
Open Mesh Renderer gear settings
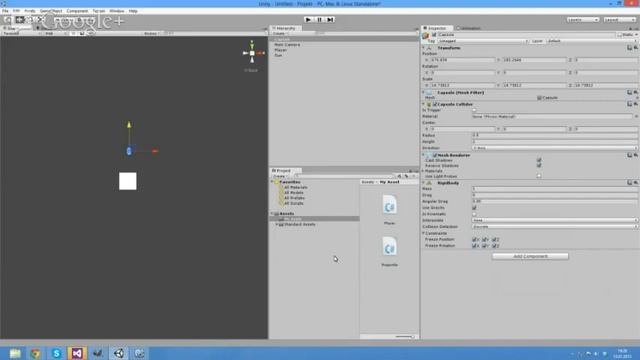tap(635, 155)
